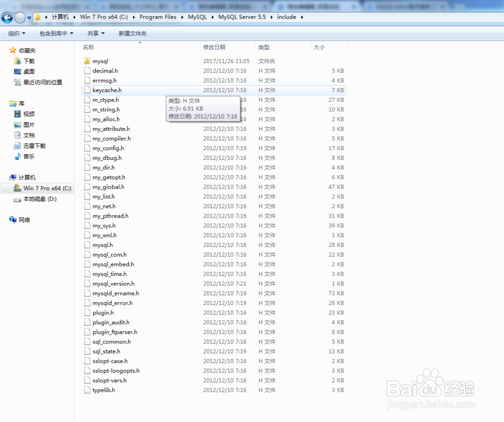Select file name sslopt-longopts.h

(x=116, y=371)
